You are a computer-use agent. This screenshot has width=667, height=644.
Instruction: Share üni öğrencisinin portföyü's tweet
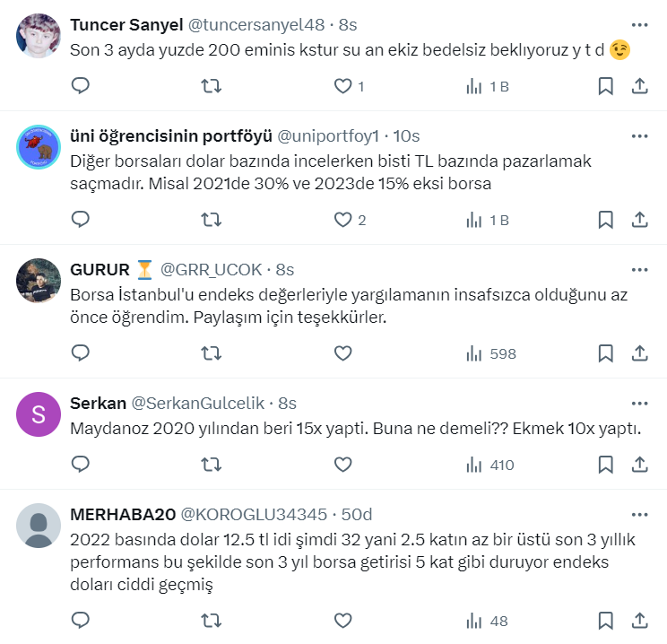(640, 220)
